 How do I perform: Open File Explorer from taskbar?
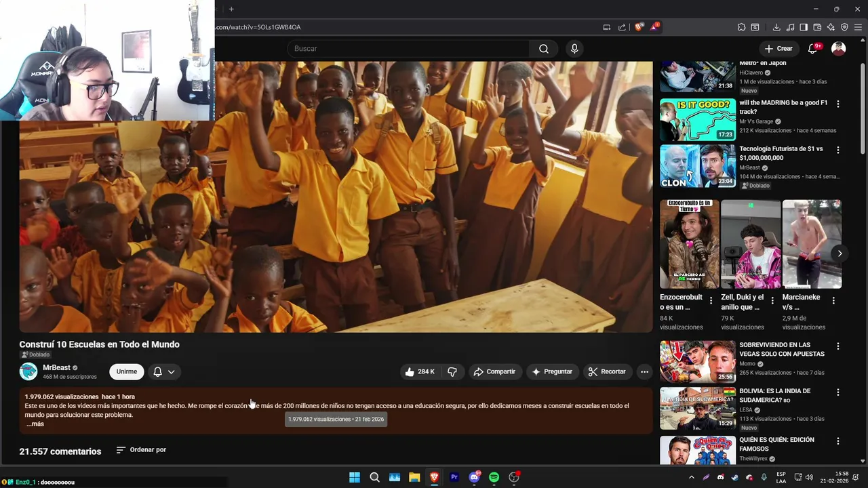414,477
